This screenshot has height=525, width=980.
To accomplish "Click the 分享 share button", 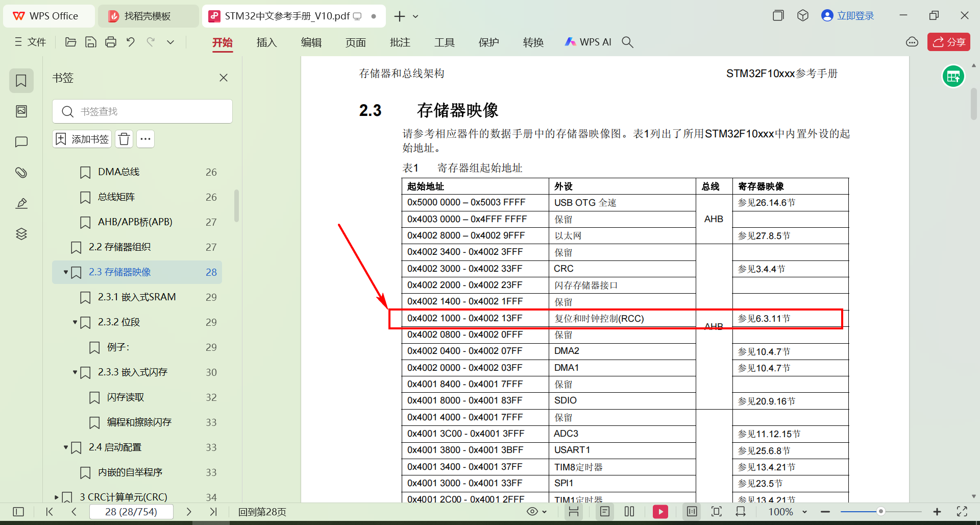I will click(x=949, y=42).
